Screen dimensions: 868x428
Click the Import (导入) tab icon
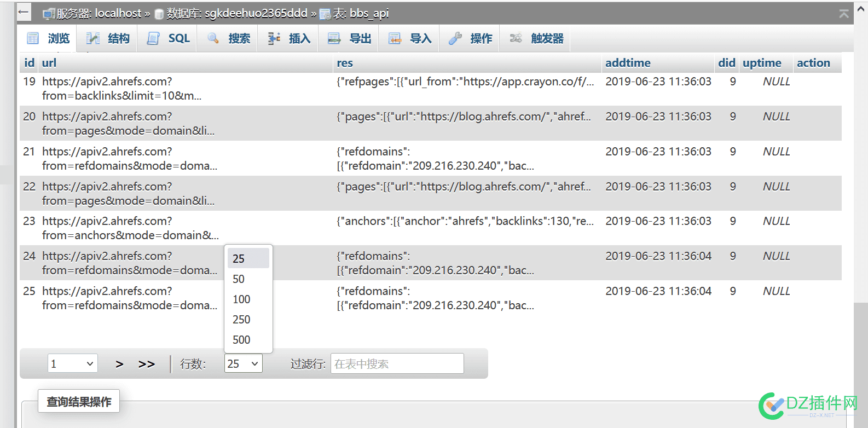395,38
